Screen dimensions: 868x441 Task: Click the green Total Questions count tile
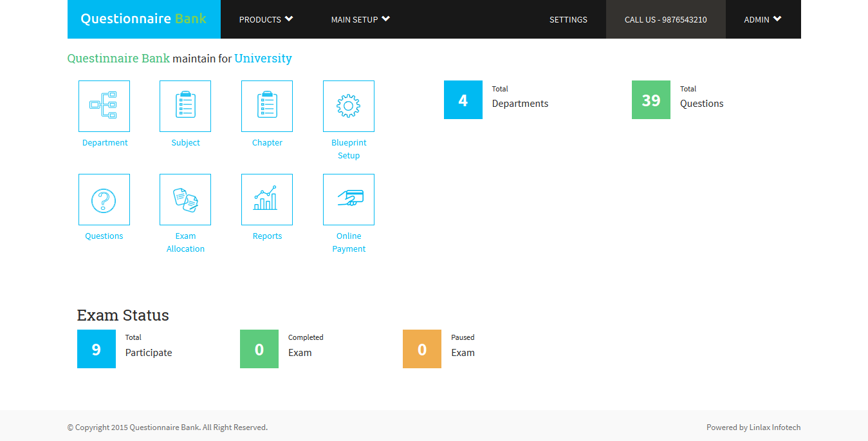(x=651, y=100)
